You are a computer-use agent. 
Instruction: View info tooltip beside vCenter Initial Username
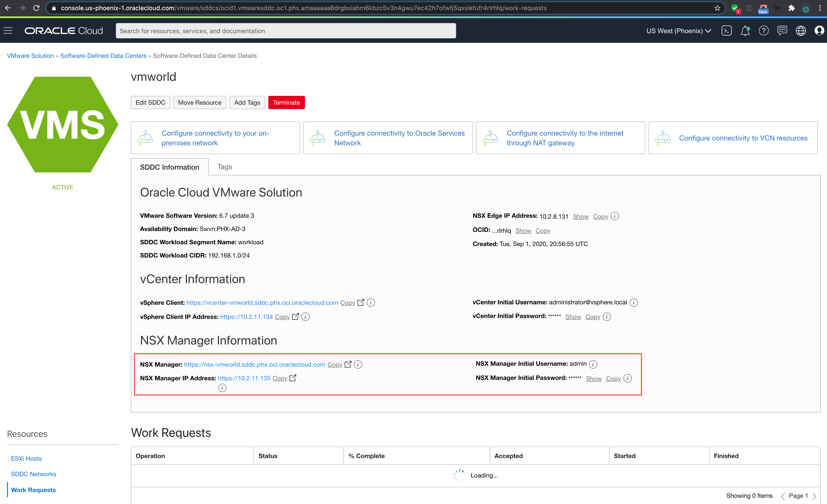tap(634, 303)
